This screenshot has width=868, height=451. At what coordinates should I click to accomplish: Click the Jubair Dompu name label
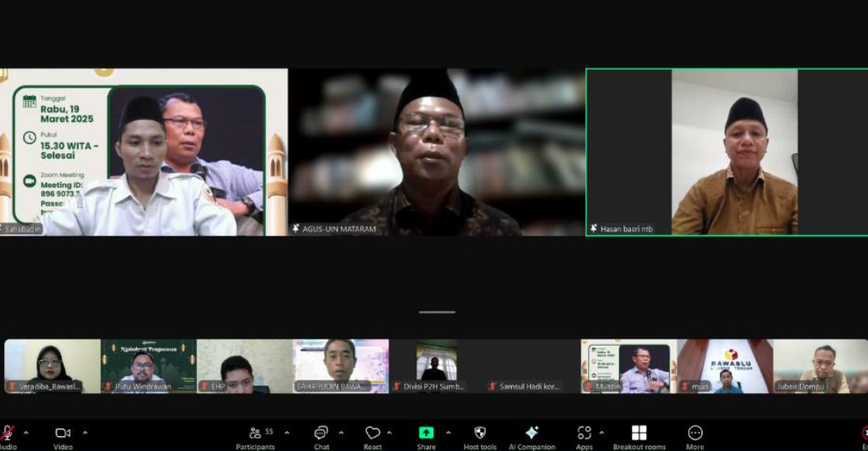click(800, 386)
